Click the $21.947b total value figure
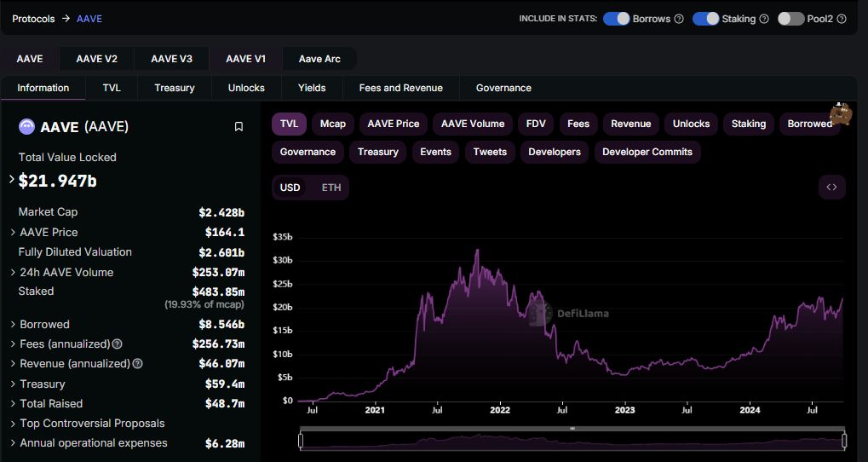 (x=58, y=182)
